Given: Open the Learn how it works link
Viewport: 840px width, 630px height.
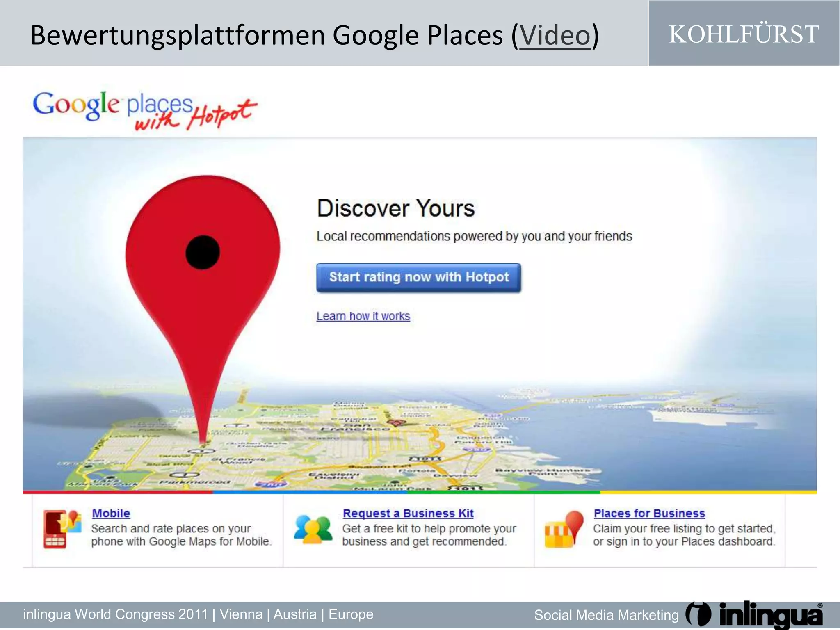Looking at the screenshot, I should click(x=363, y=316).
